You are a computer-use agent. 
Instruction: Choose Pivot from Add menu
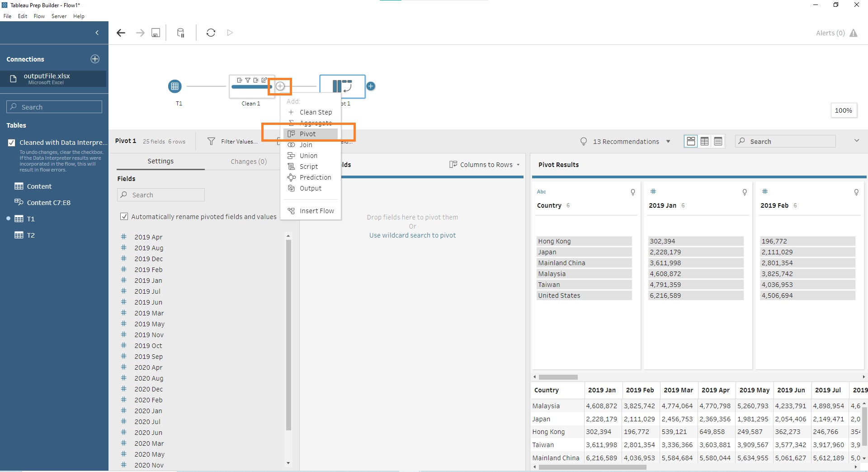[x=311, y=134]
